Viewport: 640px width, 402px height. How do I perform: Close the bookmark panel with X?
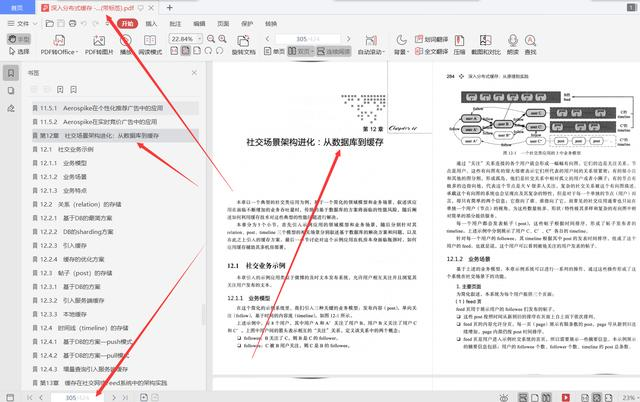(x=194, y=73)
